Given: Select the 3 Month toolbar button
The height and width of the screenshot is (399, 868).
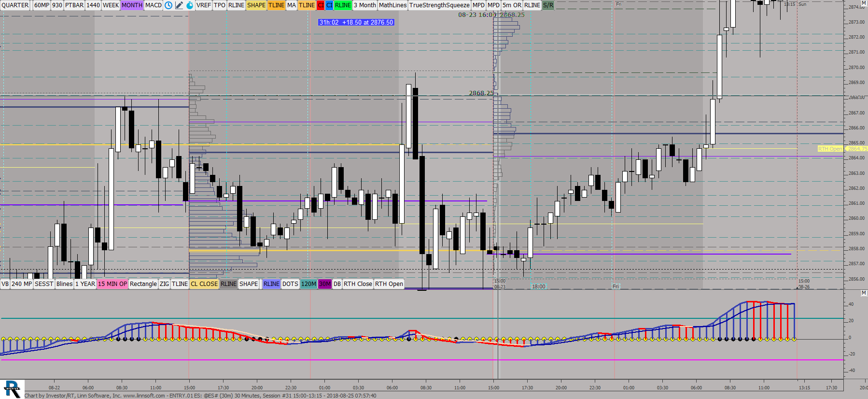Looking at the screenshot, I should pyautogui.click(x=365, y=5).
